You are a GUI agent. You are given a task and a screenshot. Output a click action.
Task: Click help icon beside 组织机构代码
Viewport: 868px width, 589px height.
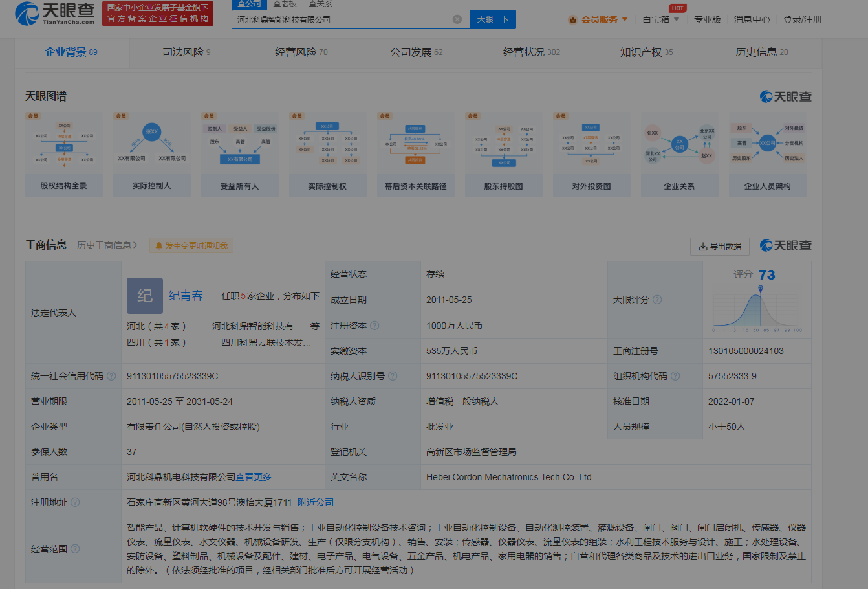[675, 376]
